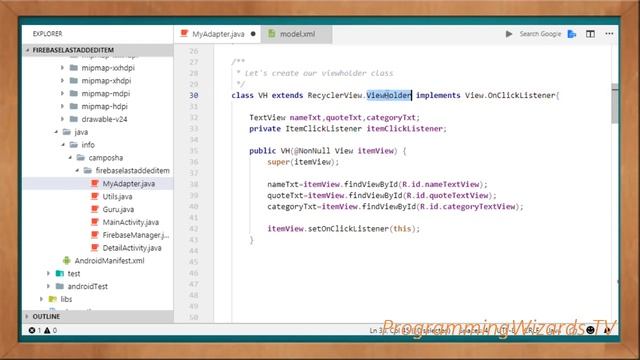The image size is (640, 360).
Task: Click the Java icon beside Utils.java
Action: click(x=95, y=196)
